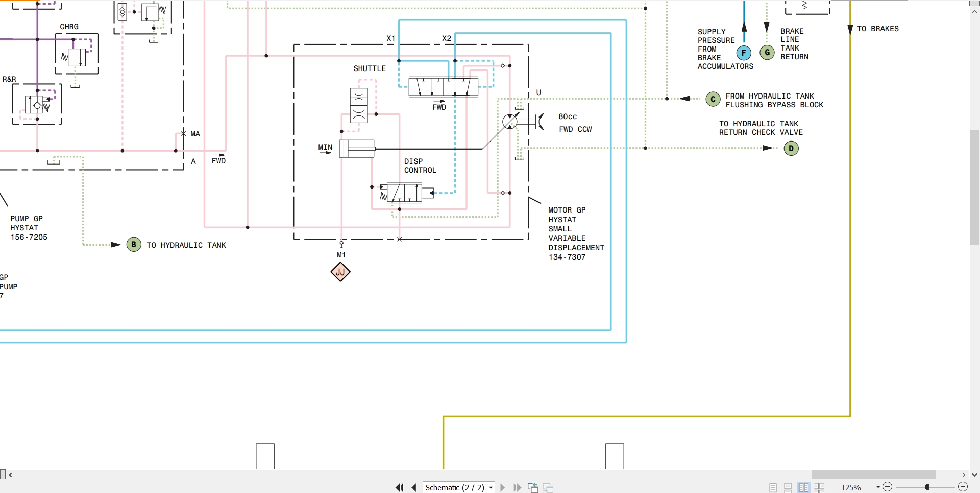Viewport: 980px width, 493px height.
Task: Click the R&R valve symbol
Action: 37,105
